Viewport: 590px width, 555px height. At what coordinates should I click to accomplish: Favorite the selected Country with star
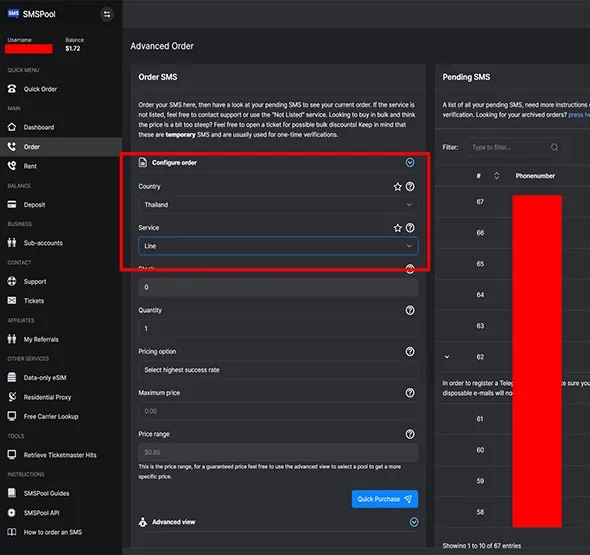point(398,187)
